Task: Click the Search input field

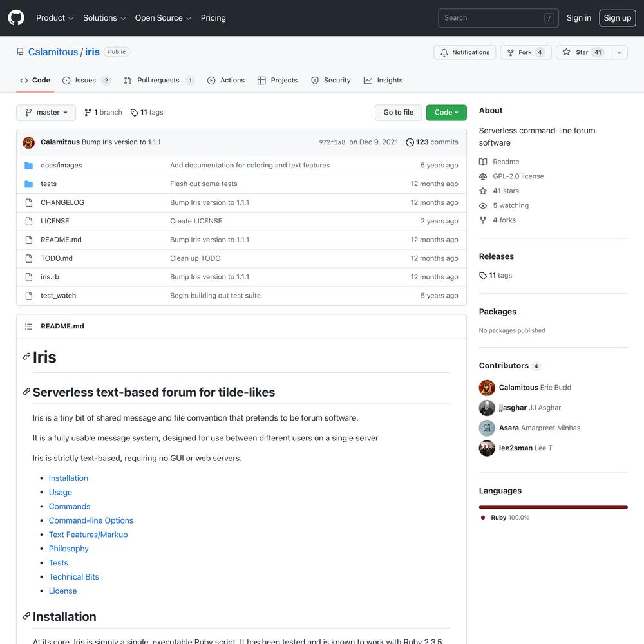Action: coord(498,18)
